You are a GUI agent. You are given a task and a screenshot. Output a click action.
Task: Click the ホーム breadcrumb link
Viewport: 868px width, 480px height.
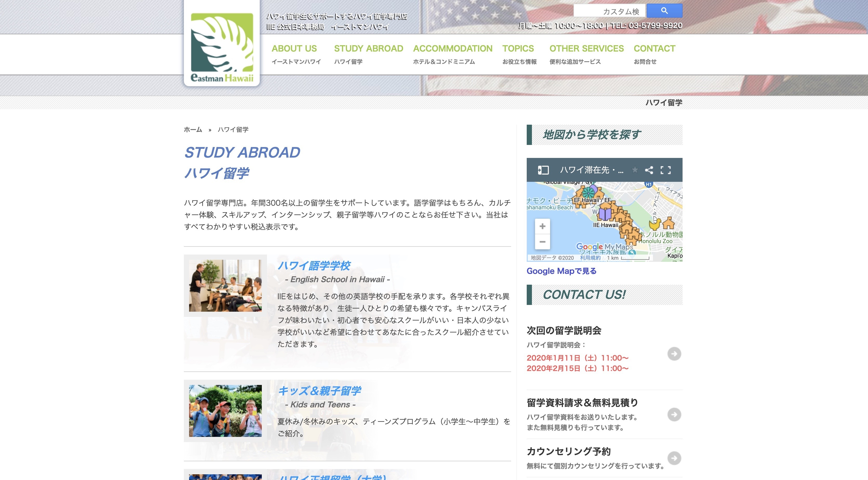[193, 130]
